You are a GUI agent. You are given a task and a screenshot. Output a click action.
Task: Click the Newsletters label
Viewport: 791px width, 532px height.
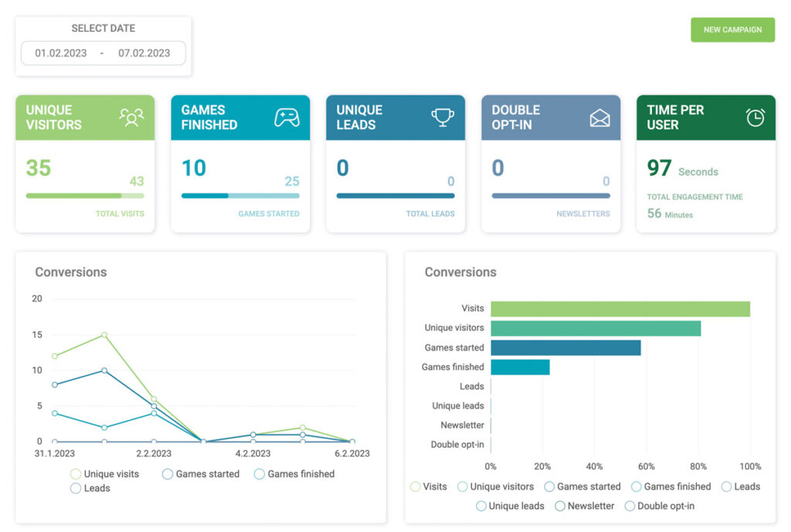[583, 214]
